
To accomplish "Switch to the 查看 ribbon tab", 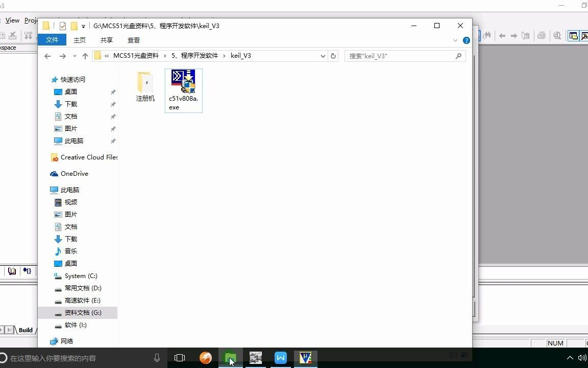I will (x=133, y=40).
